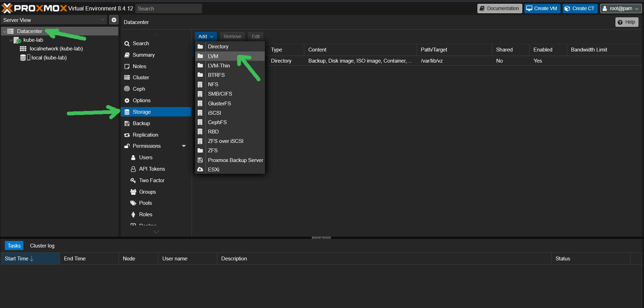Click the API Tokens user icon
The image size is (644, 308).
(x=133, y=169)
